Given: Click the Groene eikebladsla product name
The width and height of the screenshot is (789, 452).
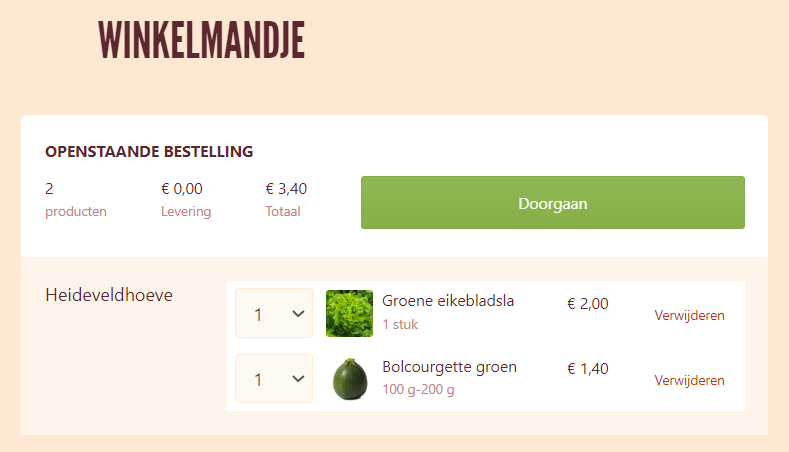Looking at the screenshot, I should click(448, 301).
